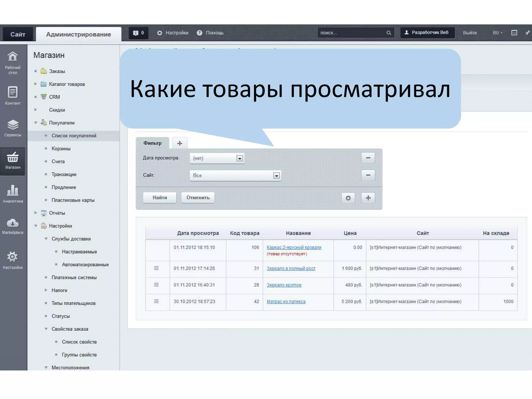Open row menu for Зеркало в полный рост
This screenshot has height=399, width=532.
[x=156, y=268]
